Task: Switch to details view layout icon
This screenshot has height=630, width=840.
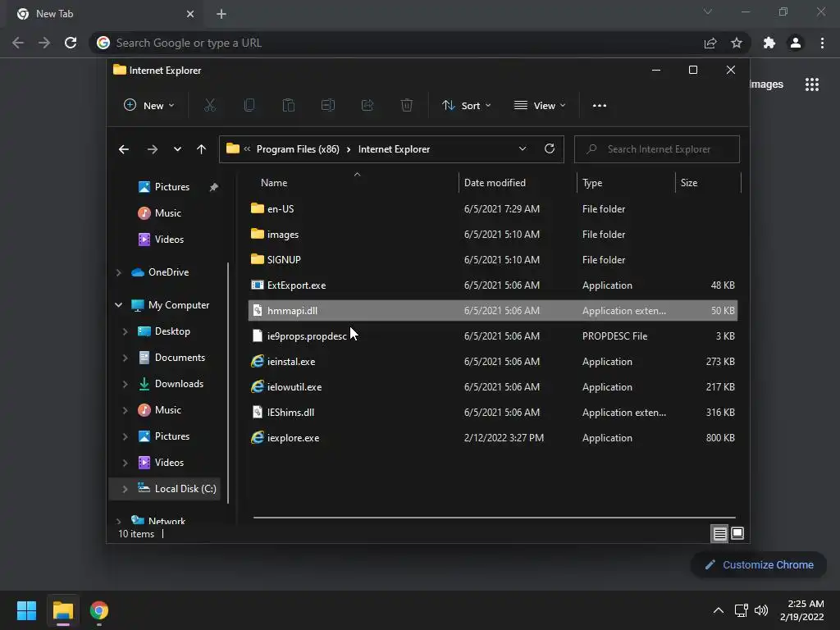Action: pyautogui.click(x=719, y=533)
